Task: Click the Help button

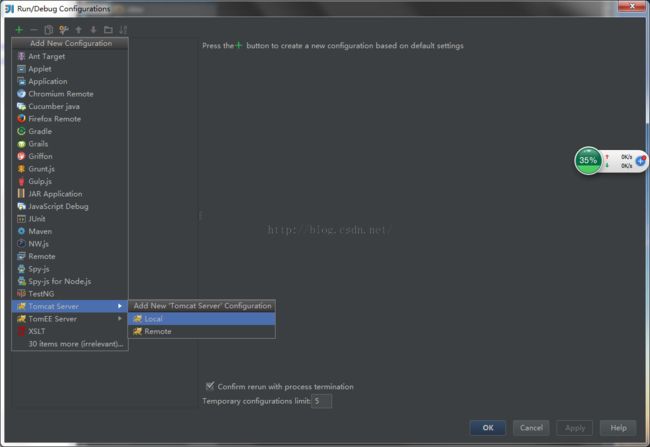Action: tap(618, 427)
